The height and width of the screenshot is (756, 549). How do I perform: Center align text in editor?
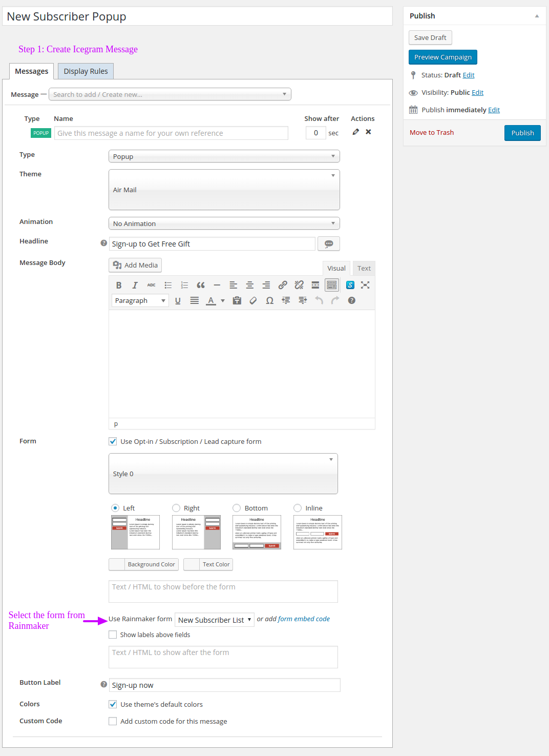[250, 285]
